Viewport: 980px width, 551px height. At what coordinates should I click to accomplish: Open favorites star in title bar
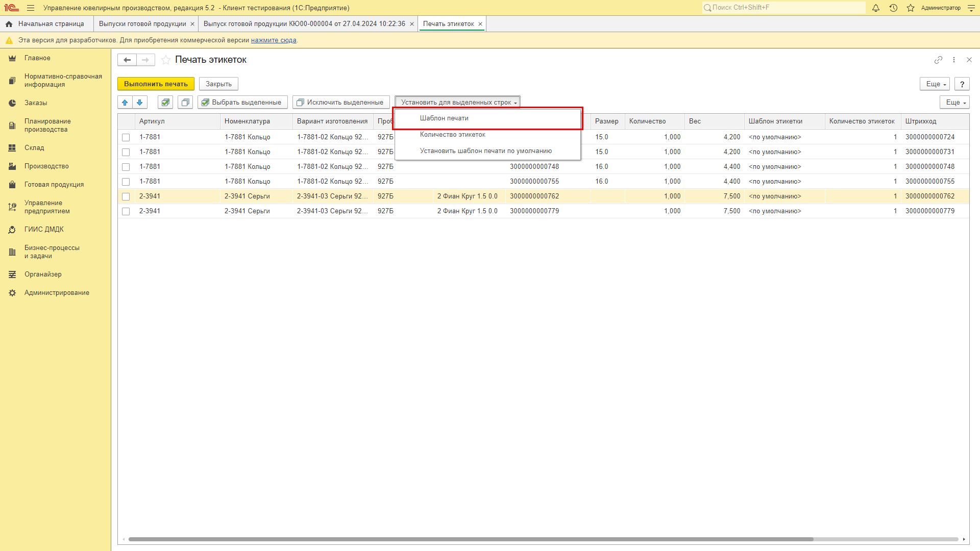click(911, 8)
